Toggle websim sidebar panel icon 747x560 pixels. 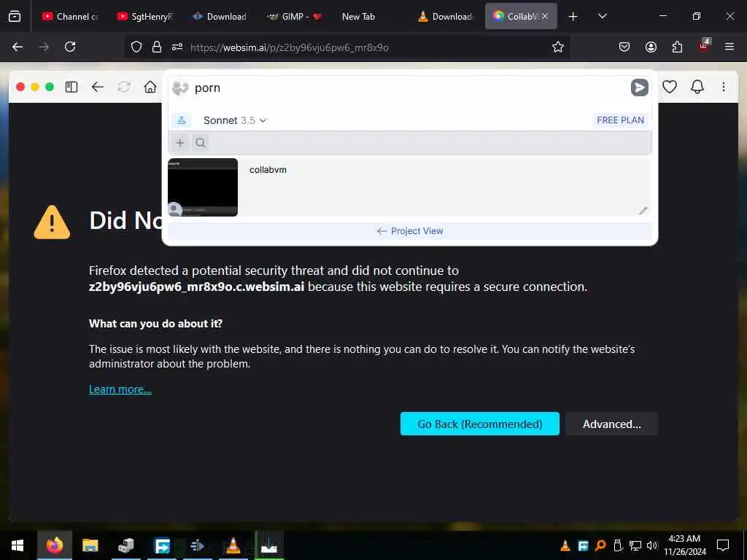point(71,87)
